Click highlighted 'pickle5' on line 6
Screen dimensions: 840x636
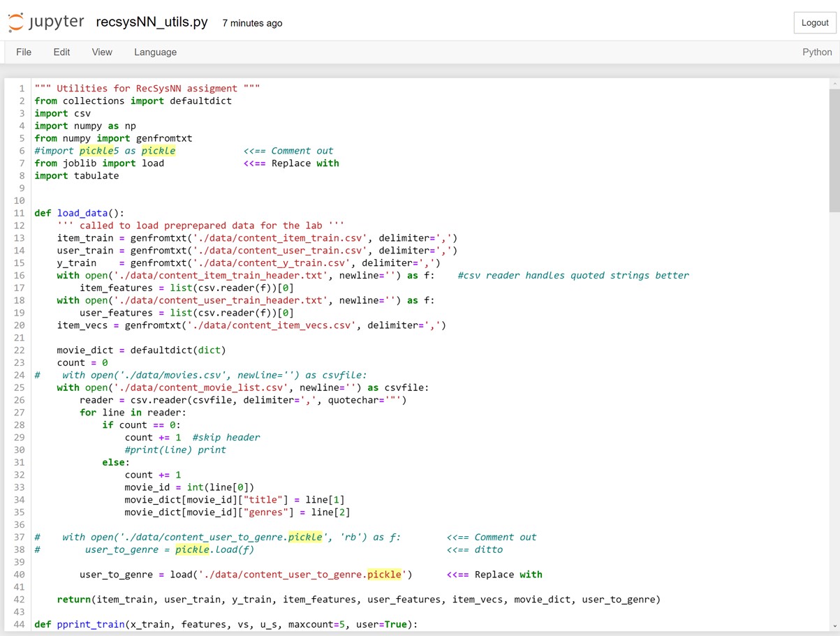pos(98,150)
